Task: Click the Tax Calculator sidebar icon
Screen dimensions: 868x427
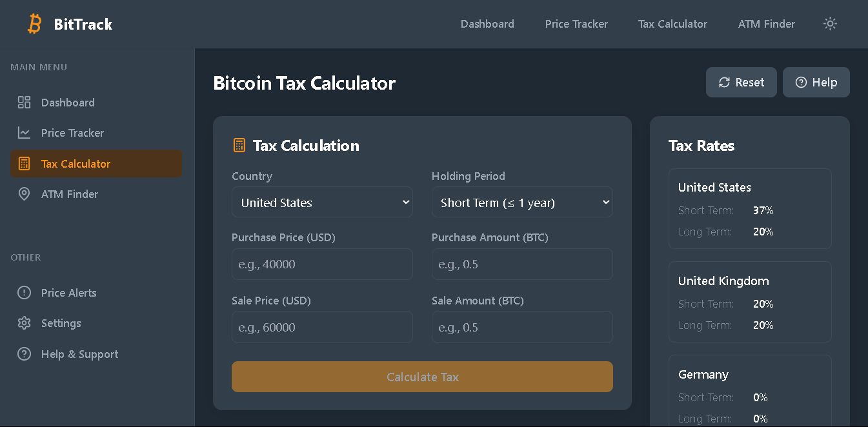Action: [24, 164]
